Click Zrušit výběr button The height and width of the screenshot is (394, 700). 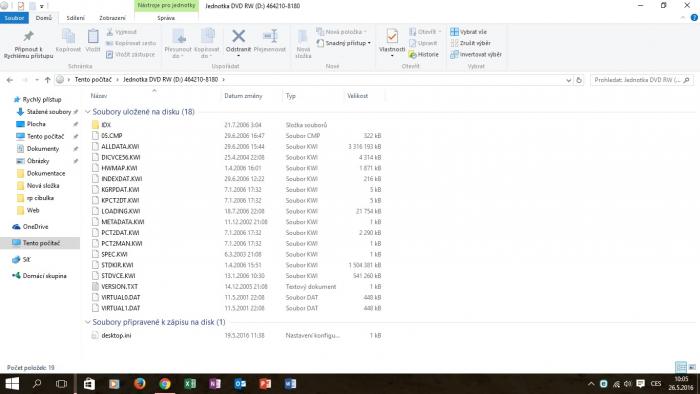[471, 43]
